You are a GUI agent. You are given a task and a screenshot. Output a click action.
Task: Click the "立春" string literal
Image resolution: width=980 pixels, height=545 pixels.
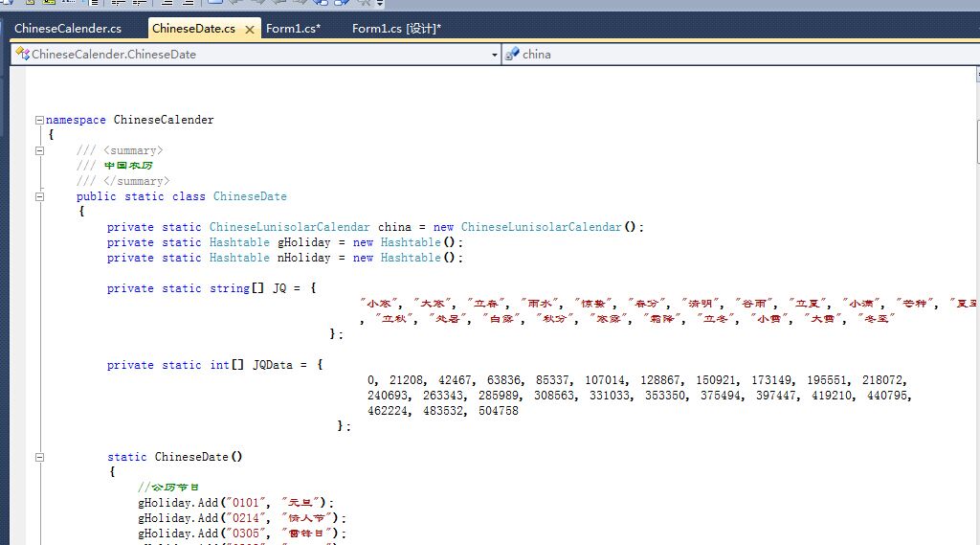[x=485, y=304]
